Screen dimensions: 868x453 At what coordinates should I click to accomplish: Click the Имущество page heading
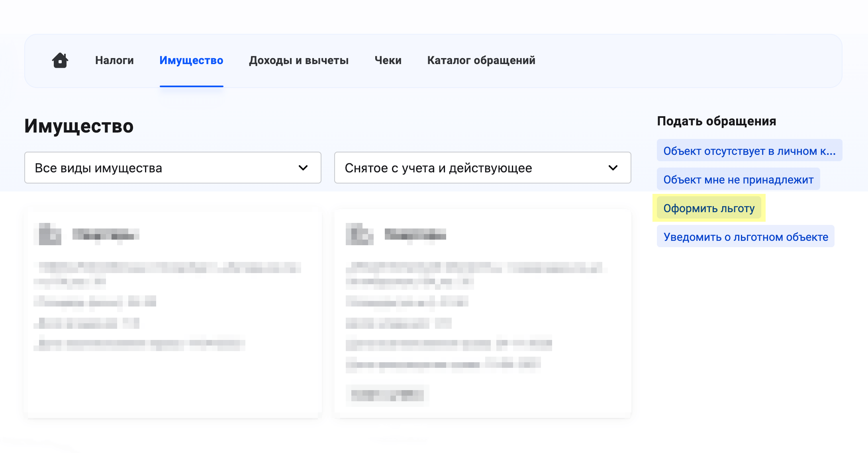point(79,126)
